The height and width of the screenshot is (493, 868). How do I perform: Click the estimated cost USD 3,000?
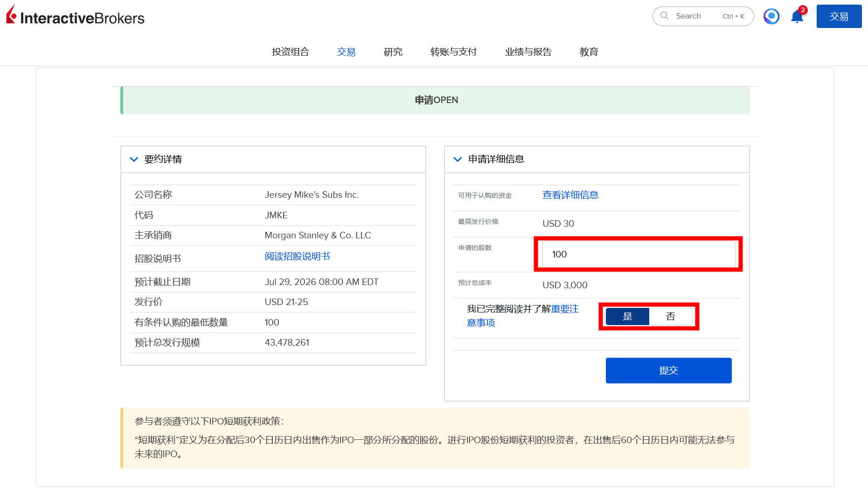pyautogui.click(x=565, y=285)
